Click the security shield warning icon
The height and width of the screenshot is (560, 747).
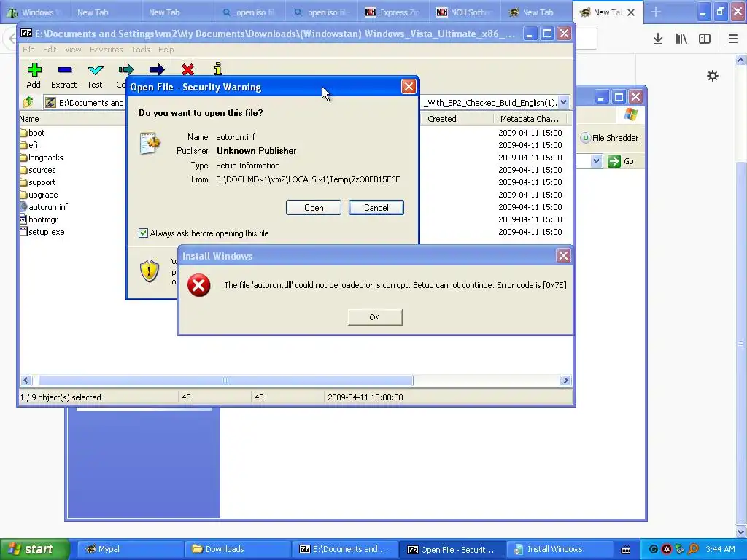click(149, 271)
